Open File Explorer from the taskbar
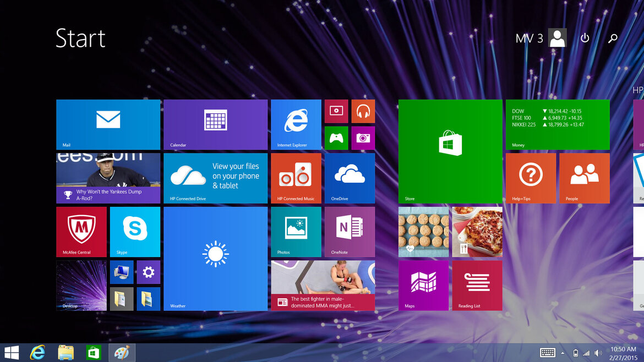Image resolution: width=644 pixels, height=362 pixels. [x=66, y=353]
